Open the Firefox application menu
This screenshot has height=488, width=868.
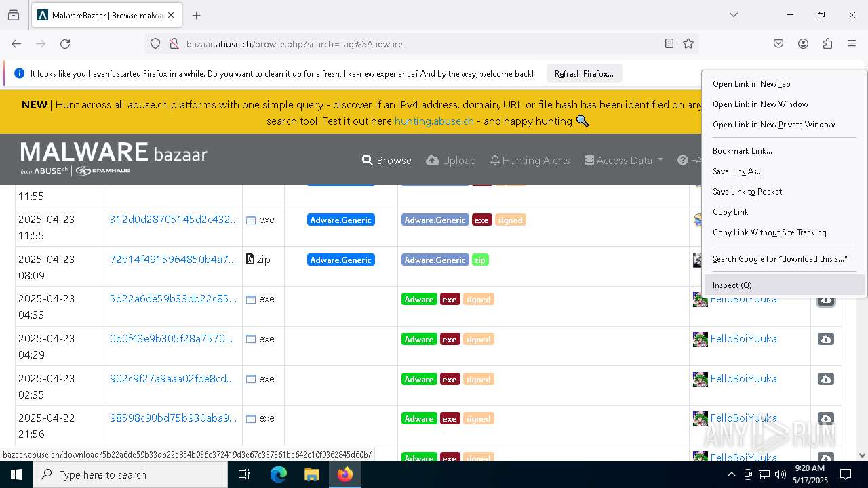tap(852, 44)
